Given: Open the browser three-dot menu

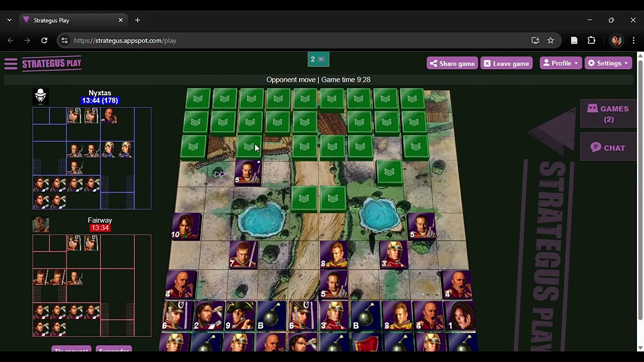Looking at the screenshot, I should pos(633,40).
